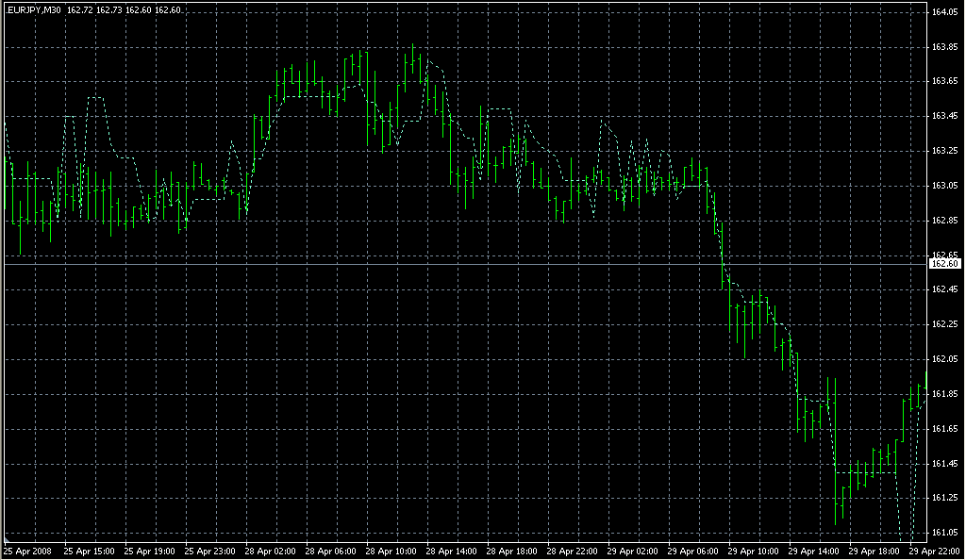Click the 161.45 price scale label
This screenshot has height=560, width=966.
click(944, 463)
